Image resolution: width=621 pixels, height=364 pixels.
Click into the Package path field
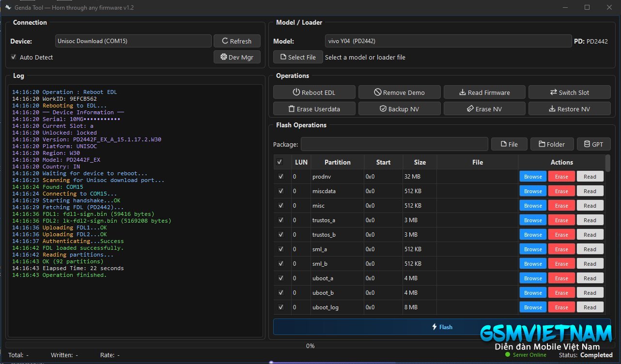(x=394, y=144)
